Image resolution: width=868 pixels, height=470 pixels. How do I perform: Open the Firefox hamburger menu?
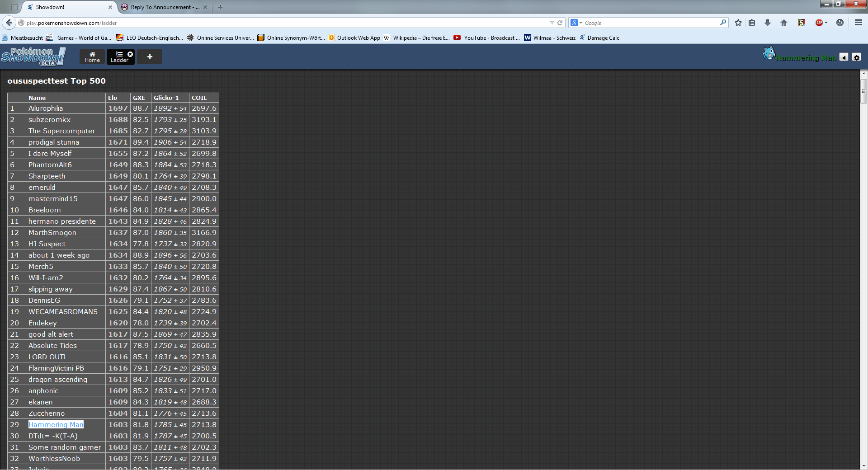[x=858, y=23]
